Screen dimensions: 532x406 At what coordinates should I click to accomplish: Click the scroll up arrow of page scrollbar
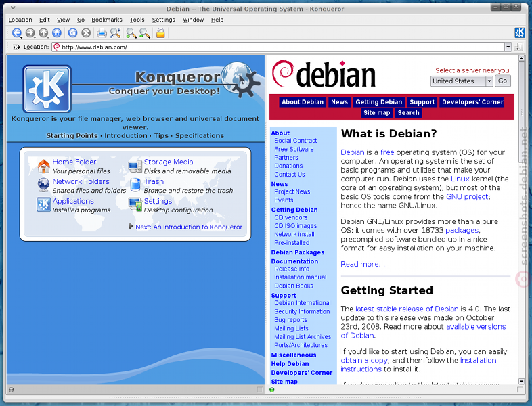click(521, 58)
